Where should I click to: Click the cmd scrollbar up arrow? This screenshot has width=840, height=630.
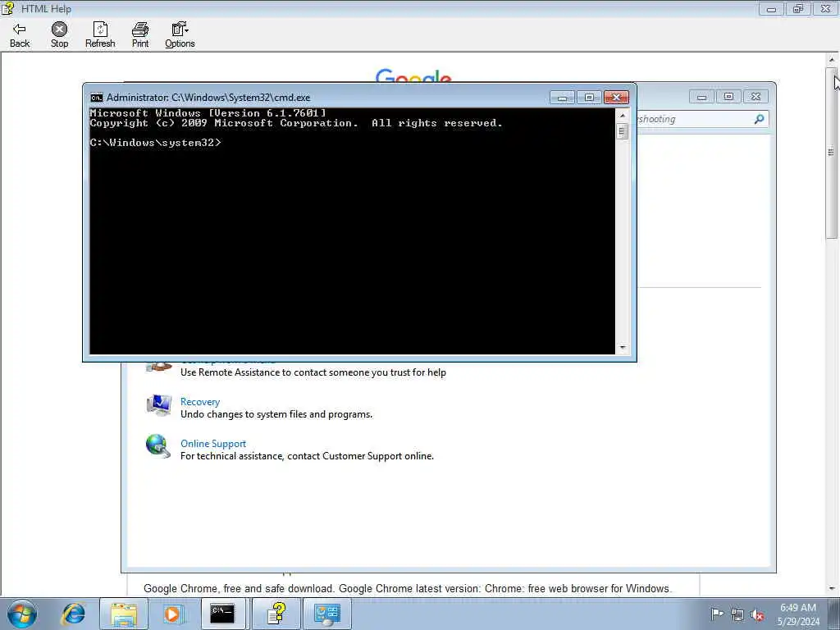[x=622, y=115]
